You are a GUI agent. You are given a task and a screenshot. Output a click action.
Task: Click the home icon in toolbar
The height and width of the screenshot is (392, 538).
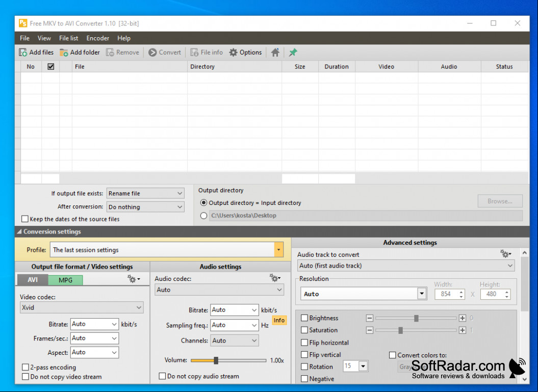click(x=275, y=53)
